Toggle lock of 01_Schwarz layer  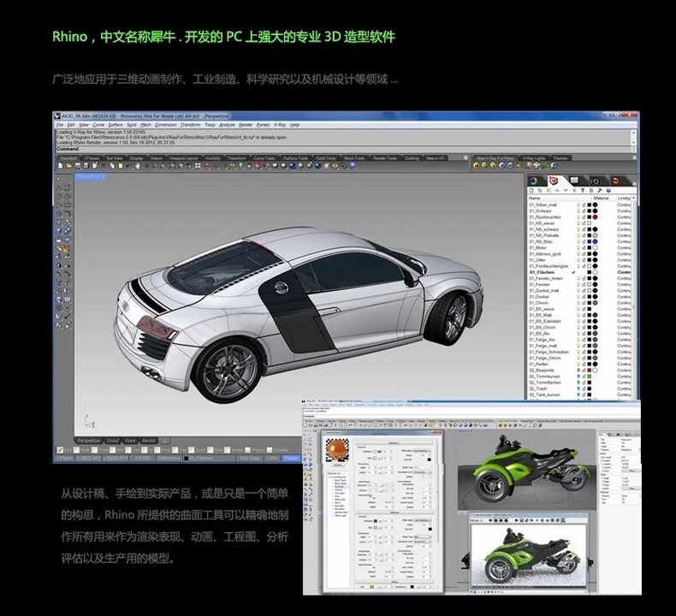click(x=584, y=210)
